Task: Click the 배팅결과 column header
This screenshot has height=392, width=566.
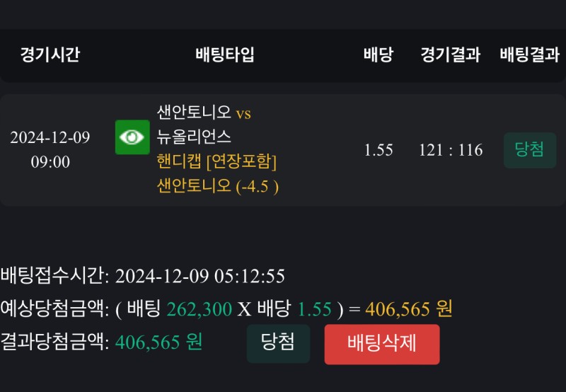Action: point(529,54)
